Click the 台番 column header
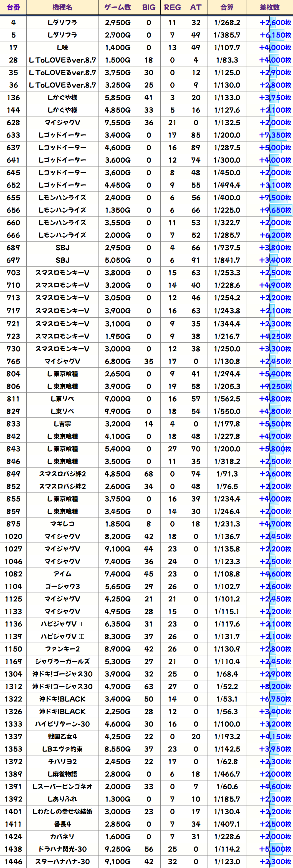Viewport: 293px width, 868px height. pyautogui.click(x=13, y=8)
